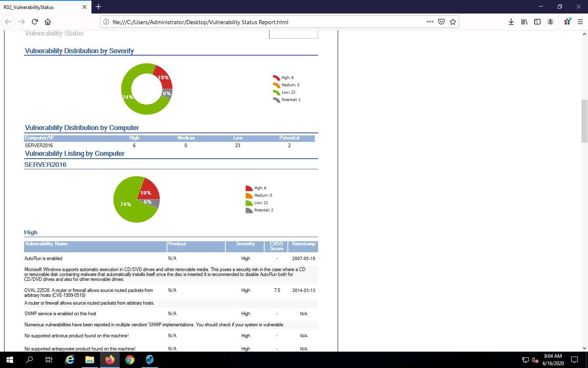Click the page vertical scrollbar thumb
The image size is (588, 368).
coord(584,121)
